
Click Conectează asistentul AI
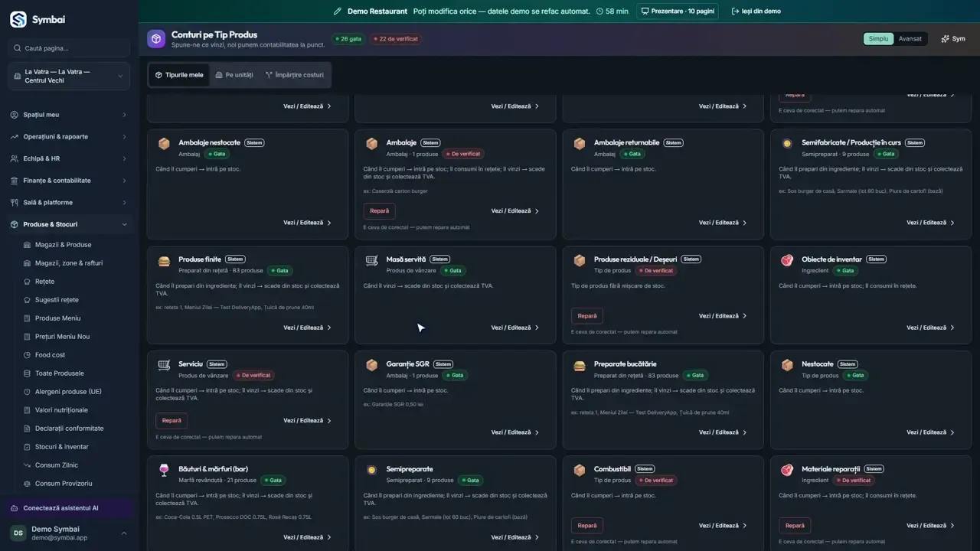click(69, 508)
